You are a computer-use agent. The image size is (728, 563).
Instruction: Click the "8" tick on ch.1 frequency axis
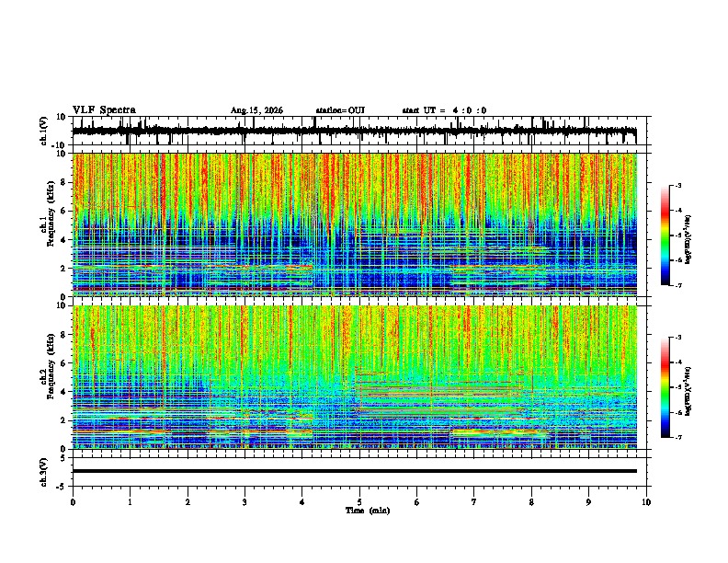63,182
